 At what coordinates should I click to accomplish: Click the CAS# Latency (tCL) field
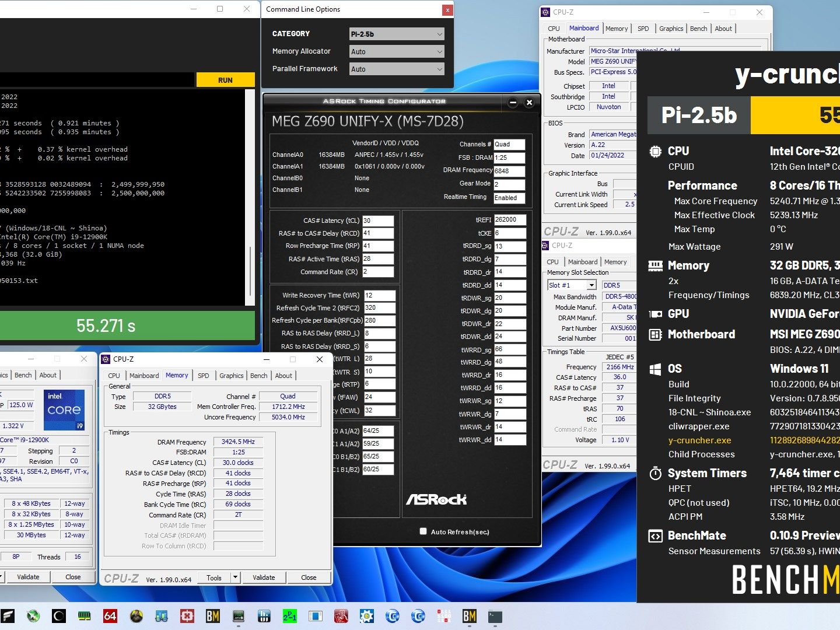point(378,220)
